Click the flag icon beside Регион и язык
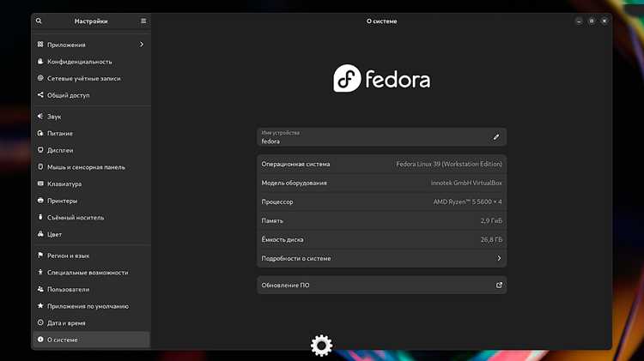 point(40,256)
